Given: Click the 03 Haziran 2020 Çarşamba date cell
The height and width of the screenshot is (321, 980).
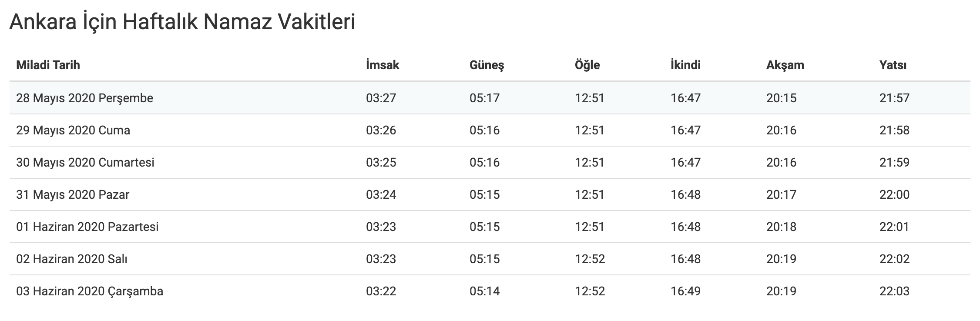Looking at the screenshot, I should click(90, 291).
